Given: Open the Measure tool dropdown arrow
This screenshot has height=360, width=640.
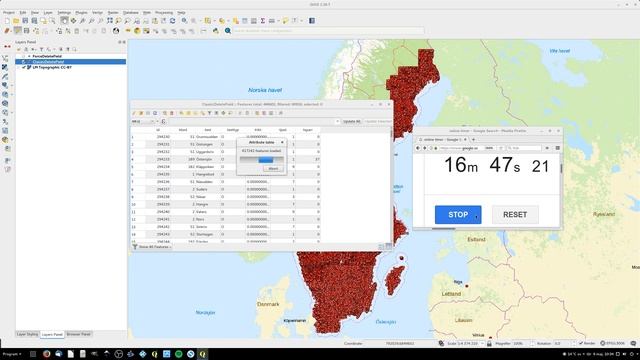Looking at the screenshot, I should 278,21.
